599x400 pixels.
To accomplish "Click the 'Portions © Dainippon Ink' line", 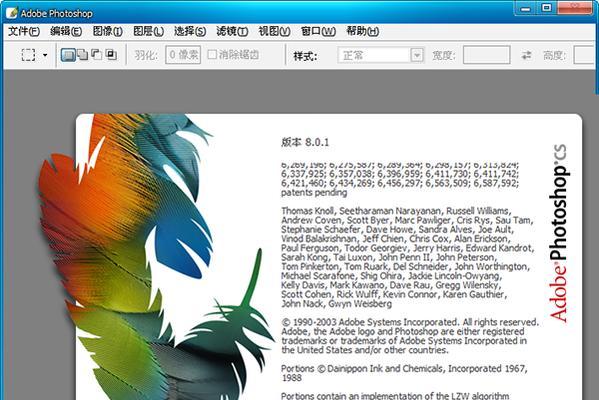I will pyautogui.click(x=404, y=369).
